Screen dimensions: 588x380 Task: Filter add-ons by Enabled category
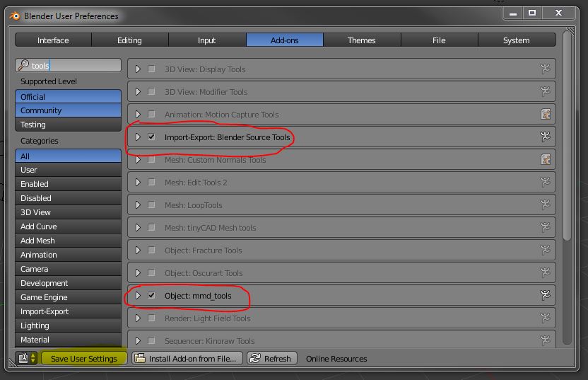[x=69, y=184]
